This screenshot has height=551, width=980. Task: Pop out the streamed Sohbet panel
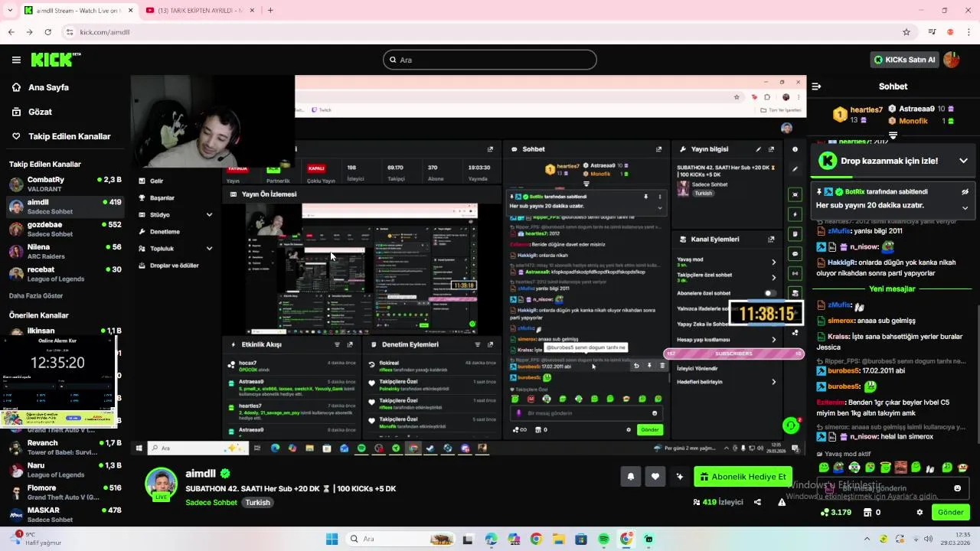(658, 149)
